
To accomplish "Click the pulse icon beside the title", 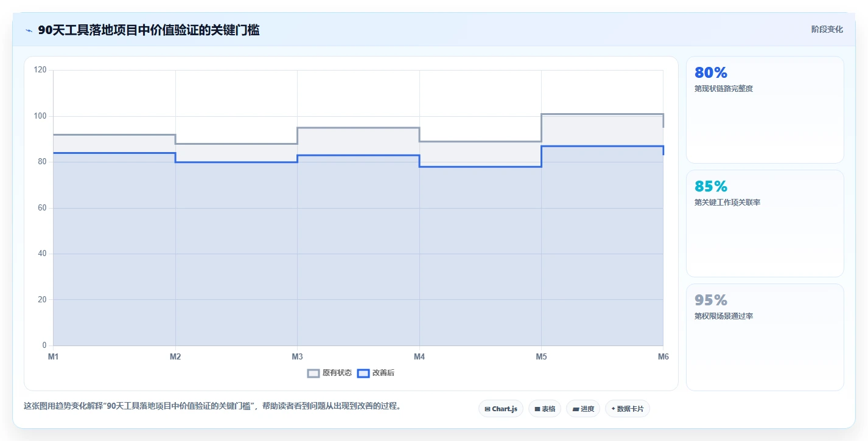I will [29, 30].
